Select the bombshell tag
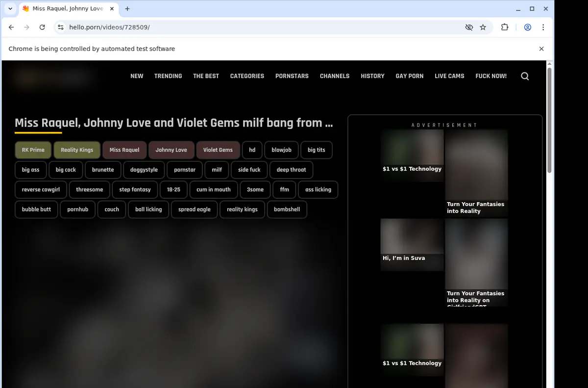The height and width of the screenshot is (388, 588). click(x=287, y=209)
